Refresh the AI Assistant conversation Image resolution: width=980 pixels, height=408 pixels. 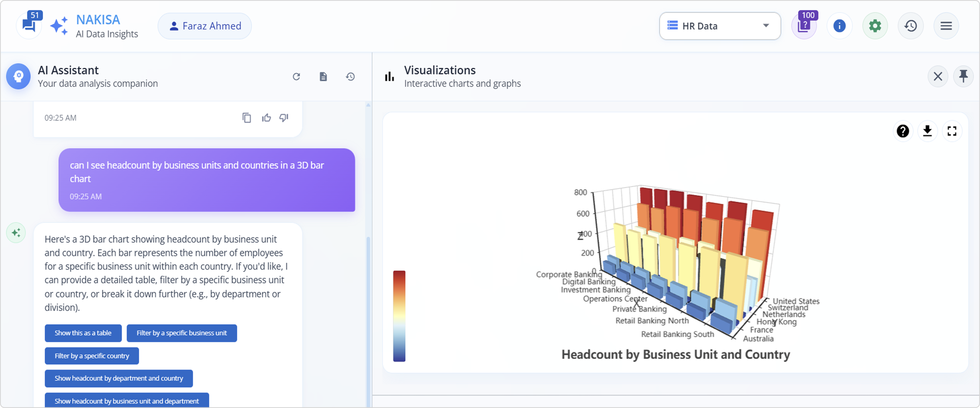click(296, 77)
